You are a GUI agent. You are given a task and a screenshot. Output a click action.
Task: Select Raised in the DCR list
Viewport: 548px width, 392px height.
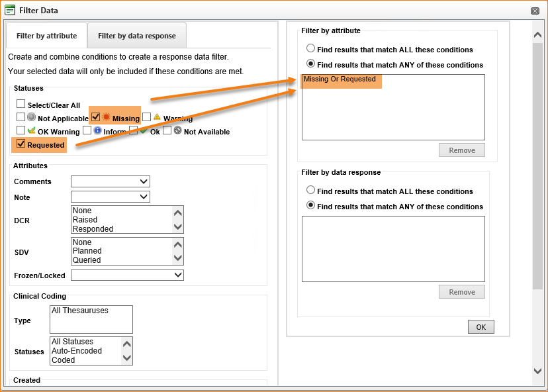(x=85, y=220)
